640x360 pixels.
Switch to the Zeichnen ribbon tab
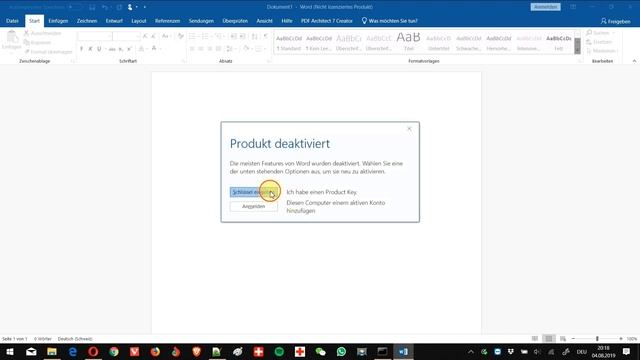coord(87,21)
